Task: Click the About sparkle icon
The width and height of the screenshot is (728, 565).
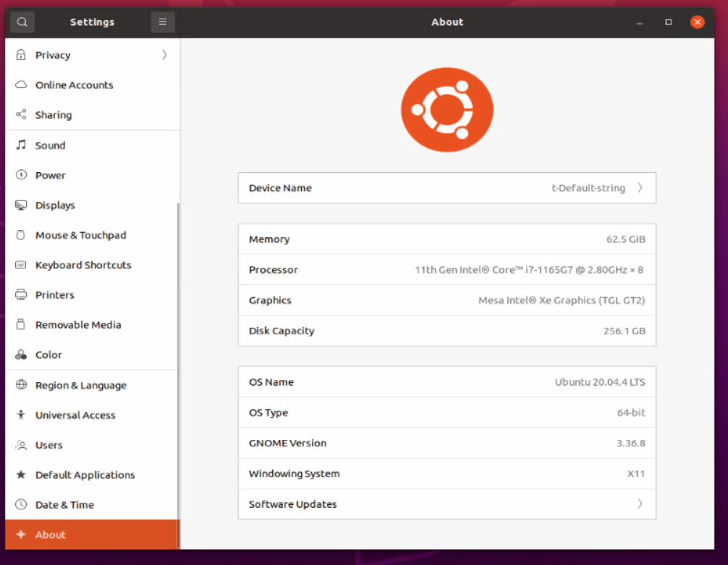Action: pyautogui.click(x=21, y=535)
